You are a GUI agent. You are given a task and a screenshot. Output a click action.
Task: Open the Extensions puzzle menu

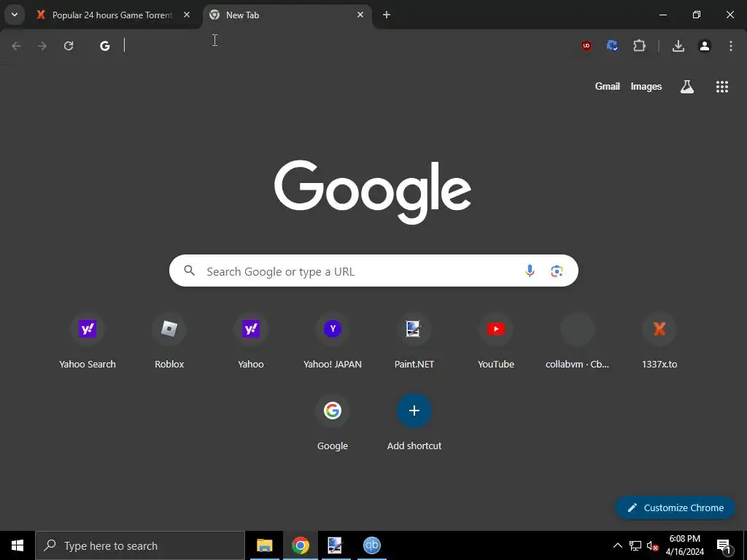[x=639, y=46]
